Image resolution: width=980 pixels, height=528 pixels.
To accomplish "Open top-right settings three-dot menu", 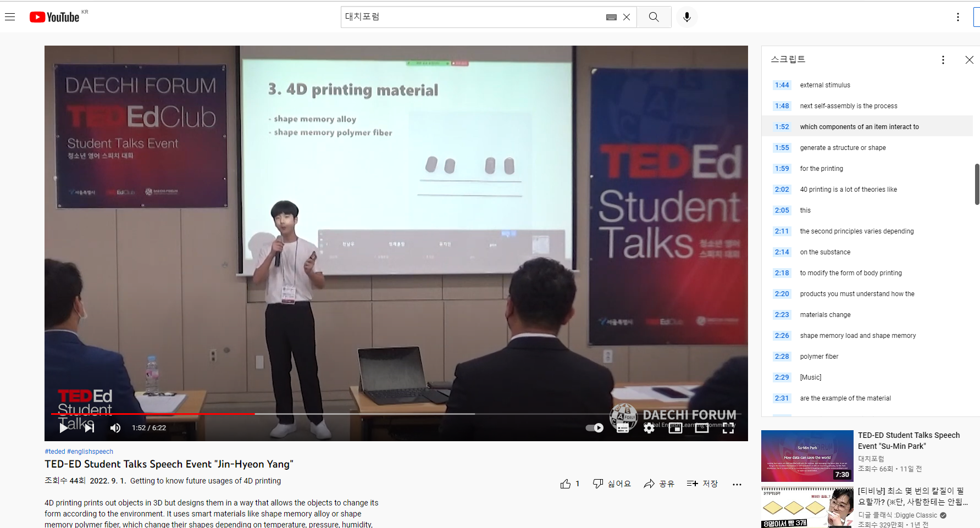I will [958, 17].
